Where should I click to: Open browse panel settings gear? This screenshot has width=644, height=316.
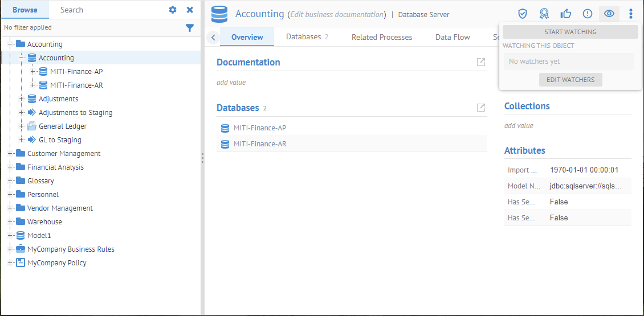tap(173, 10)
